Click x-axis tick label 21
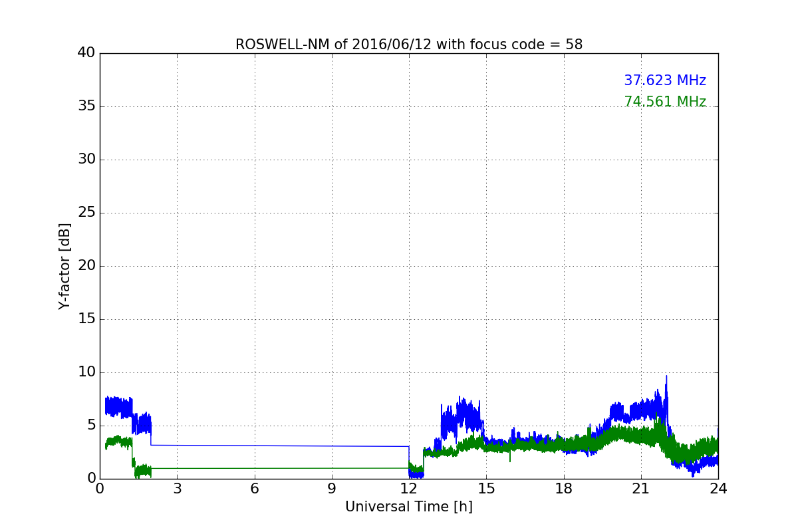This screenshot has width=798, height=532. pos(641,488)
